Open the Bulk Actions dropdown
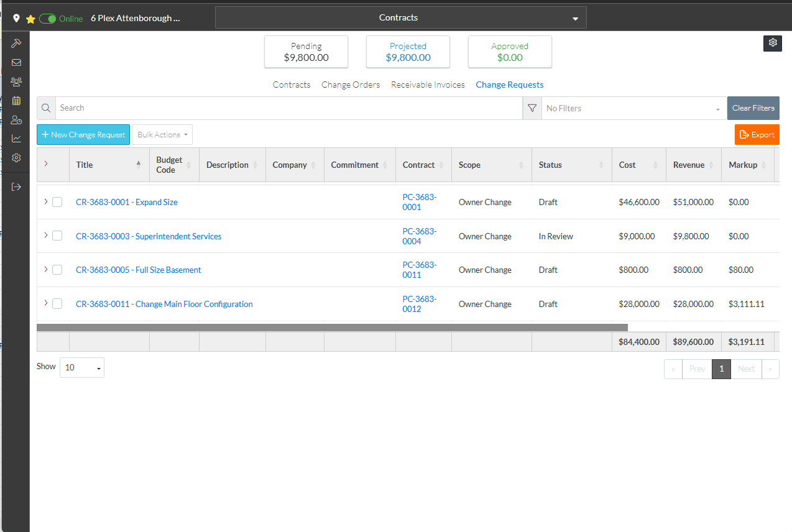Viewport: 792px width, 532px height. tap(162, 135)
